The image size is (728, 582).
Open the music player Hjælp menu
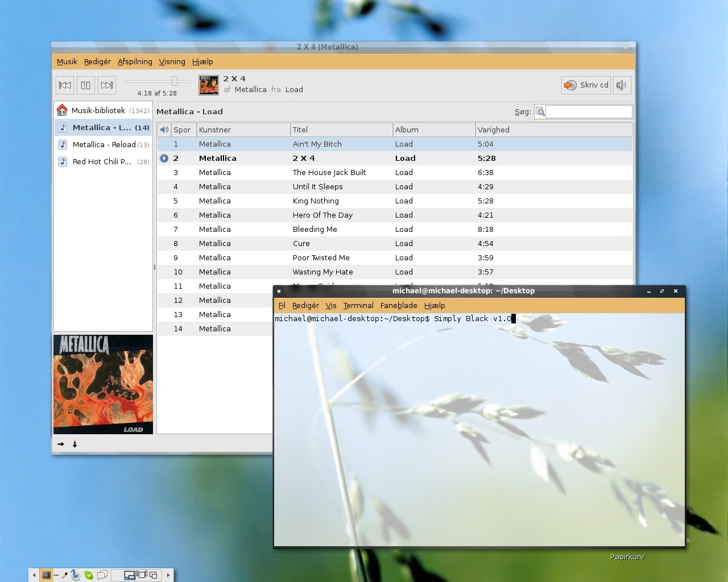pos(202,62)
